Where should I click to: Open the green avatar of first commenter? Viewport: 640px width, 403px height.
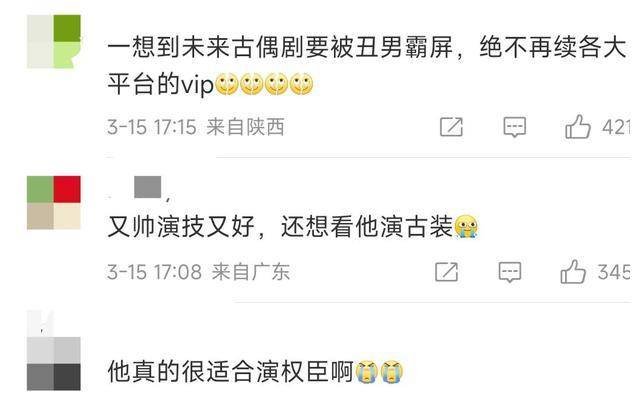(x=53, y=41)
